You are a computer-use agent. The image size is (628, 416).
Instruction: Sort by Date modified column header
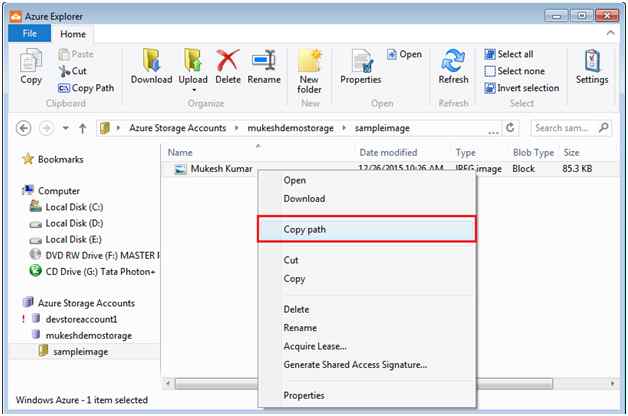(x=388, y=153)
